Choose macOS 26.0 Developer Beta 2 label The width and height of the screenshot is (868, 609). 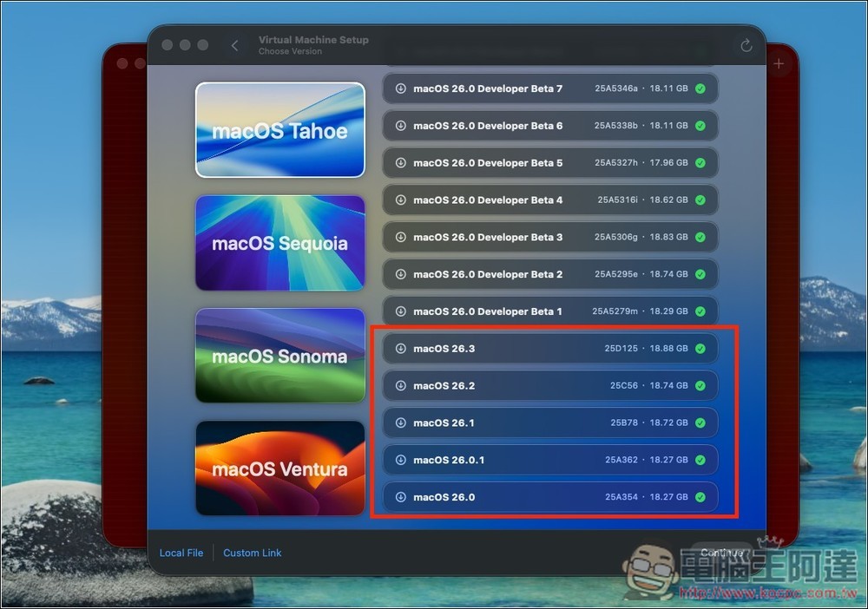pos(488,274)
